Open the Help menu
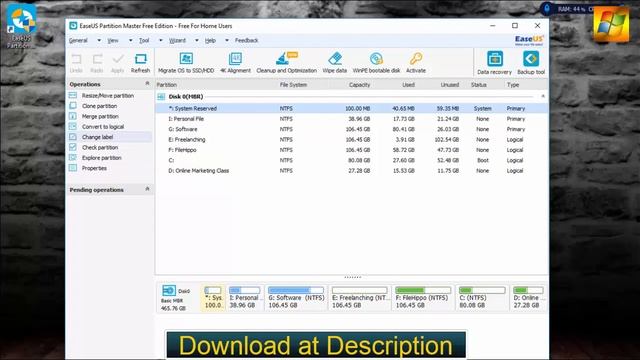 click(210, 40)
